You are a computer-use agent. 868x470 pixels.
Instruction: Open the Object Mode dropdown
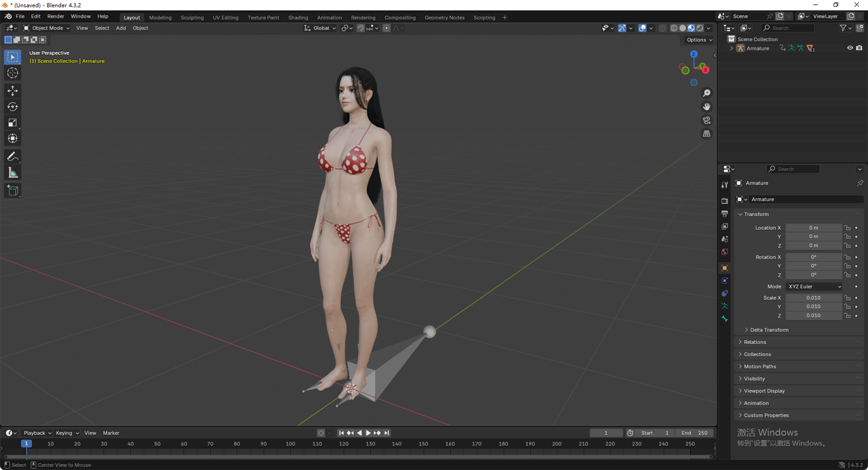(46, 28)
